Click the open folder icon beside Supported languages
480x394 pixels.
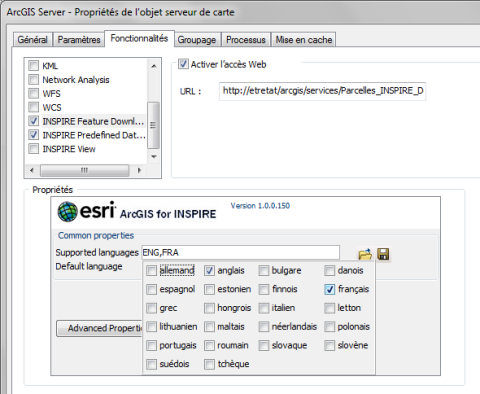pos(365,255)
